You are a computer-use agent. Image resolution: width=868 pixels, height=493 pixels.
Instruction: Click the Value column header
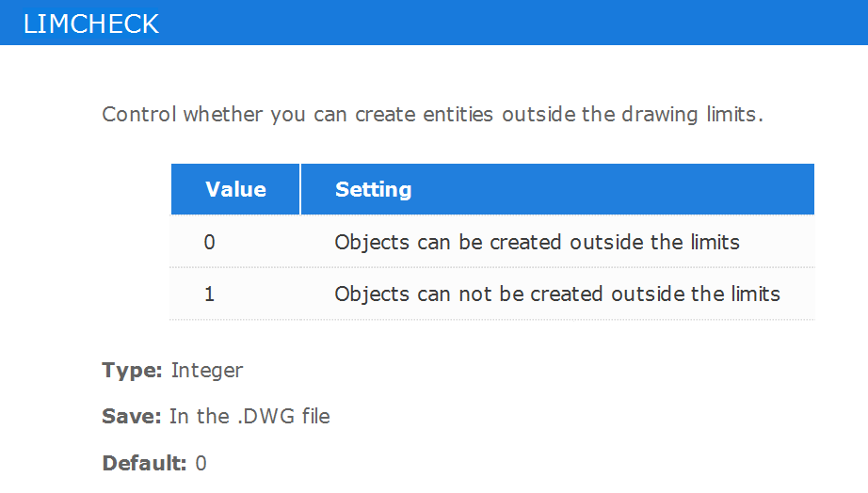pos(235,189)
